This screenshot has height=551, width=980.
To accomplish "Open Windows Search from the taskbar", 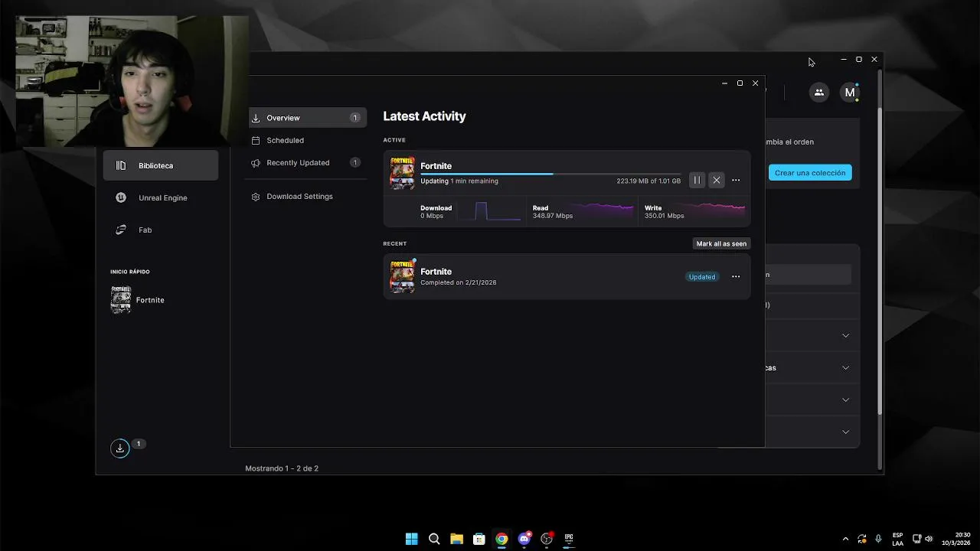I will 434,539.
